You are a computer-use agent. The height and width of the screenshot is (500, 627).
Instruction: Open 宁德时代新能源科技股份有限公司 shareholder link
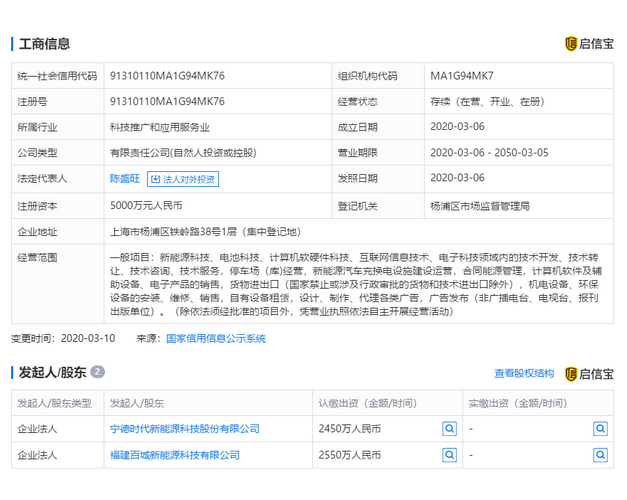click(184, 428)
